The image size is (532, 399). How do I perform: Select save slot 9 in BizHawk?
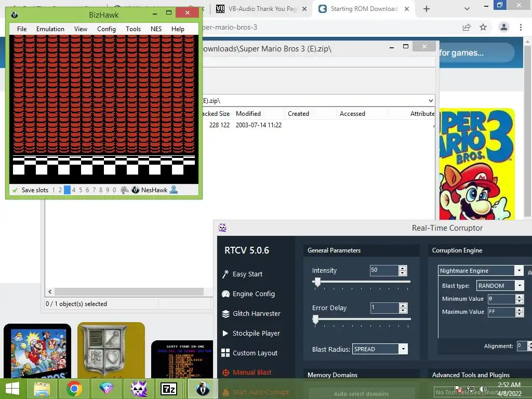click(x=108, y=190)
